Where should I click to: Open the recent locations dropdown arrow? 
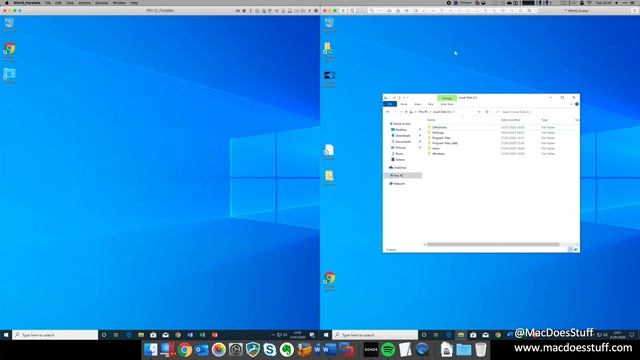pos(400,111)
